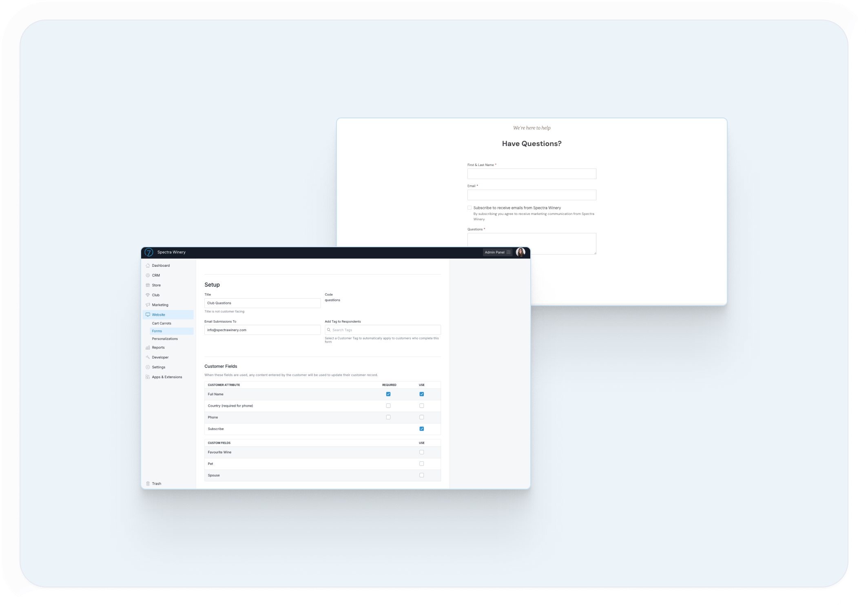Open the Admin Panel app switcher

497,253
